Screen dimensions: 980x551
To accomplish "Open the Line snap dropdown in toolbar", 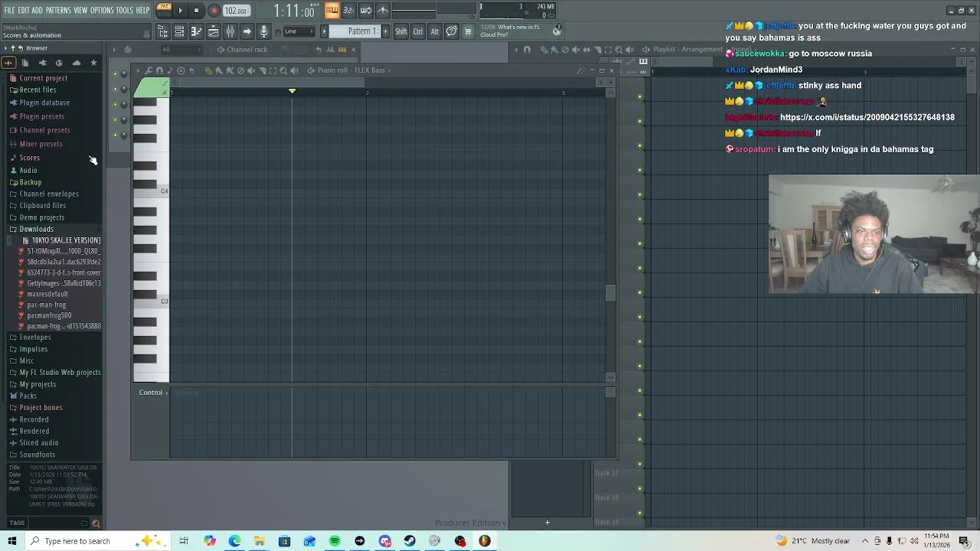I will (x=298, y=31).
